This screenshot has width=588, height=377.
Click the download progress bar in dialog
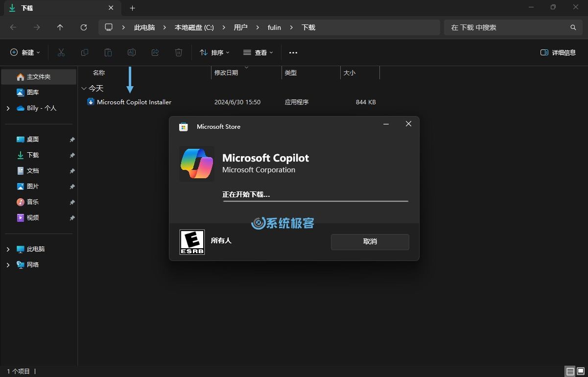pos(315,201)
